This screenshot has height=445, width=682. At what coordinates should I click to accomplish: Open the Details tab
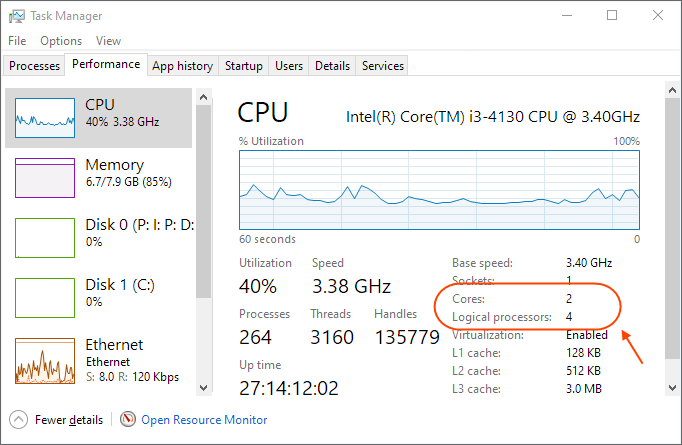click(332, 66)
